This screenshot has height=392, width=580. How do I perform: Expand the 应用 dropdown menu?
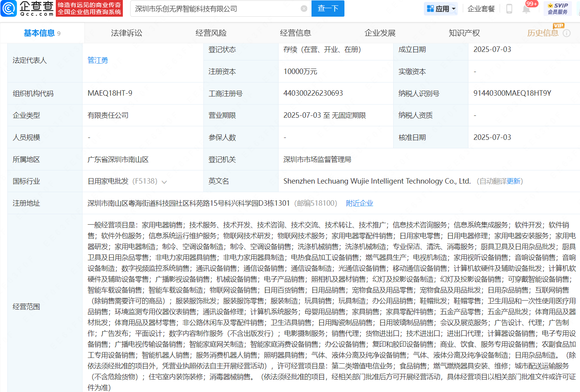(441, 9)
